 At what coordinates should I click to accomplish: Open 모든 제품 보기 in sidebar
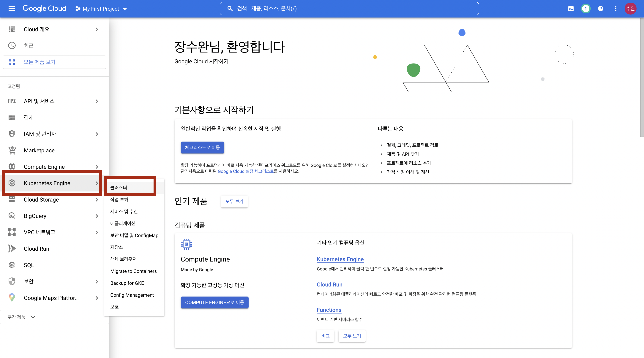click(x=54, y=62)
